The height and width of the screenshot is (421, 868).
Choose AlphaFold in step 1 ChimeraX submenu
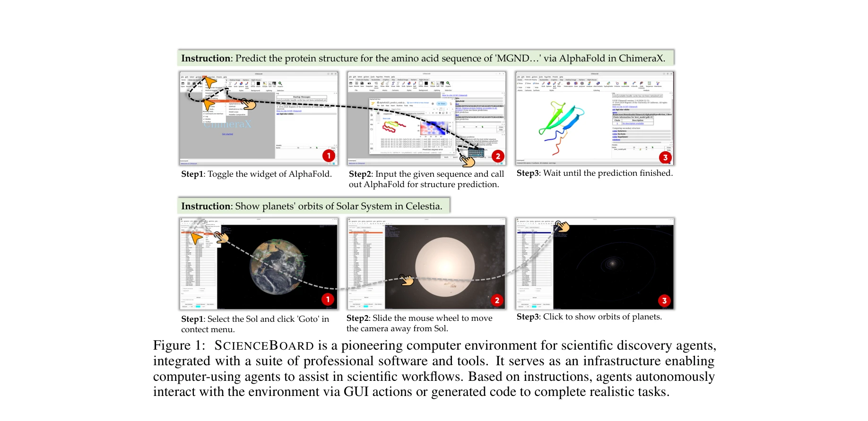(x=233, y=101)
